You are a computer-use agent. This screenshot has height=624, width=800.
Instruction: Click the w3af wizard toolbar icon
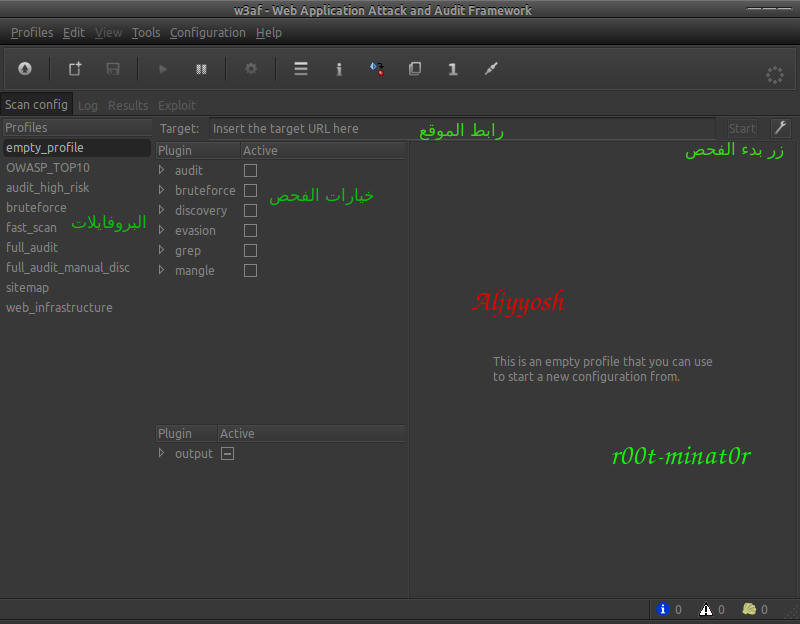pos(24,68)
